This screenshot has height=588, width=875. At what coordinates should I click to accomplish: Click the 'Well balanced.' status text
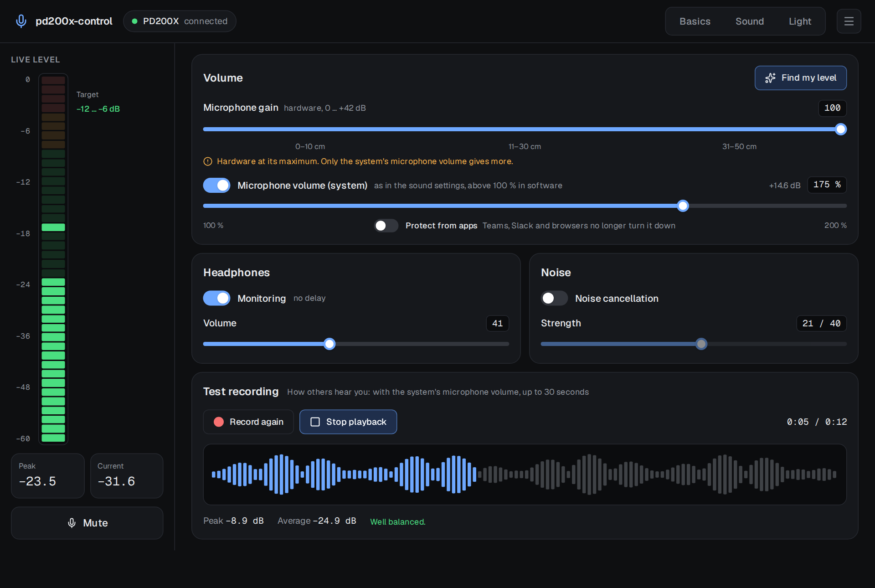pyautogui.click(x=397, y=521)
